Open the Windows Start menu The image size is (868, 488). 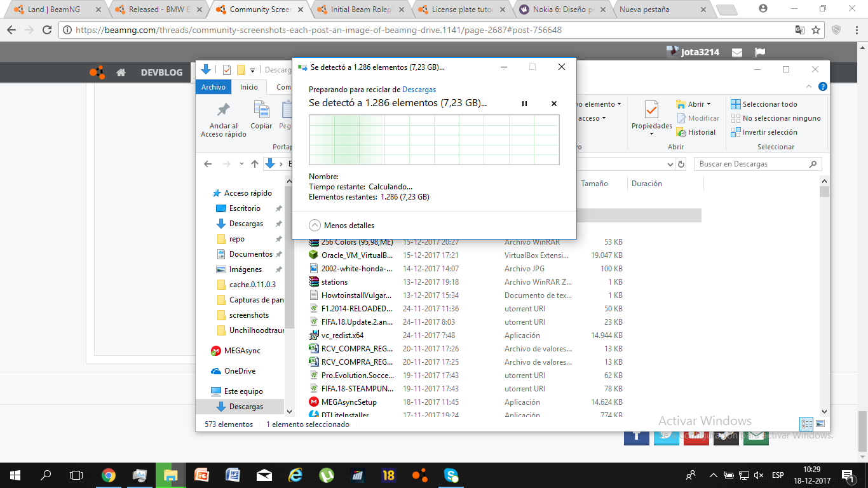point(15,475)
